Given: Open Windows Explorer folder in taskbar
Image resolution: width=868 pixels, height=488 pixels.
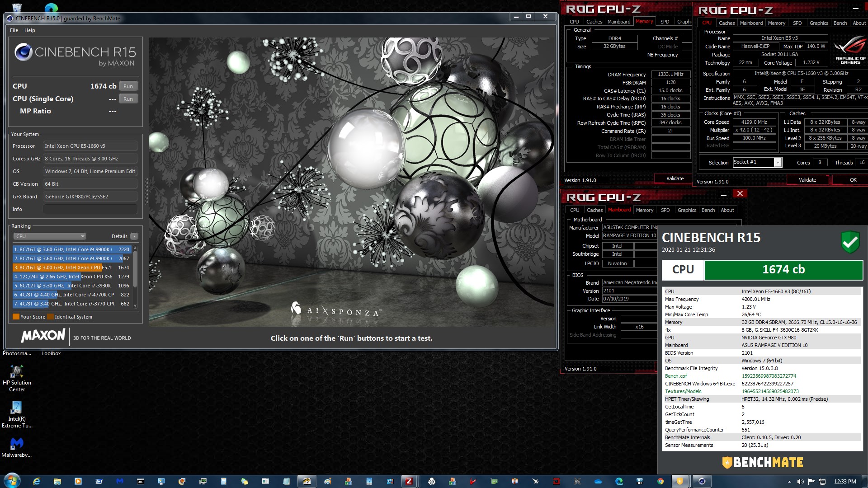Looking at the screenshot, I should (57, 481).
